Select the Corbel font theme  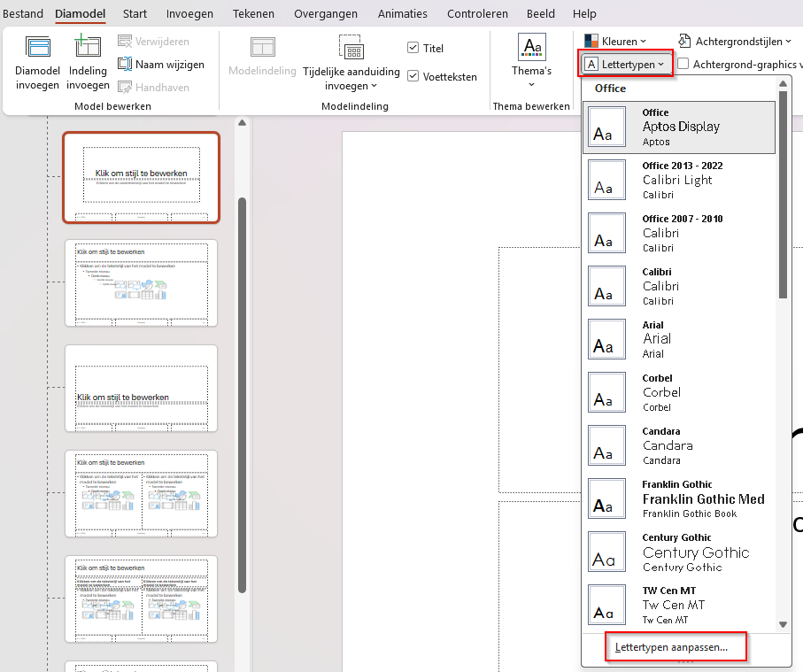(679, 392)
